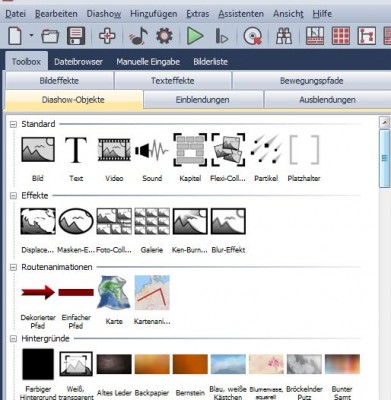Choose the Kapitel object icon
This screenshot has height=400, width=391.
[x=190, y=150]
